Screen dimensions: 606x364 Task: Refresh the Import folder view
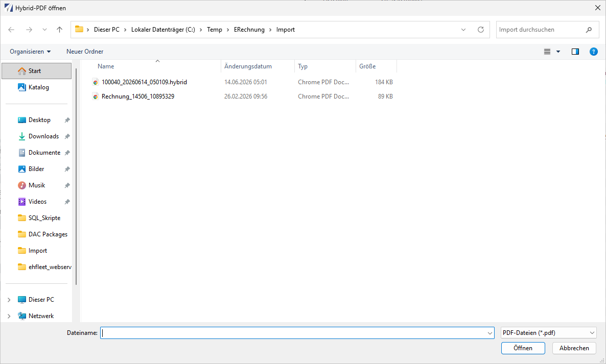(x=481, y=30)
